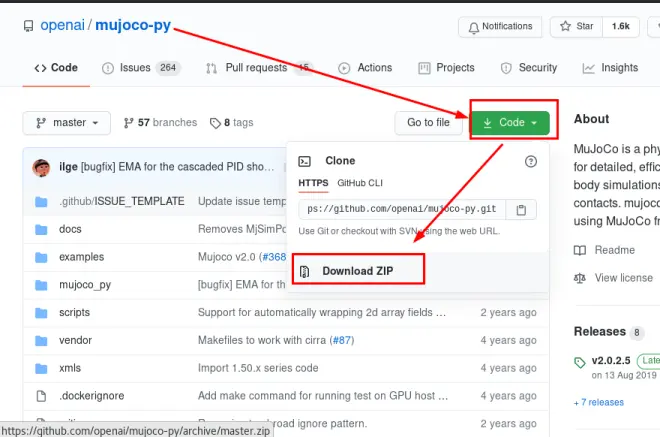Open the Pull requests tab
Image resolution: width=660 pixels, height=437 pixels.
[x=258, y=68]
